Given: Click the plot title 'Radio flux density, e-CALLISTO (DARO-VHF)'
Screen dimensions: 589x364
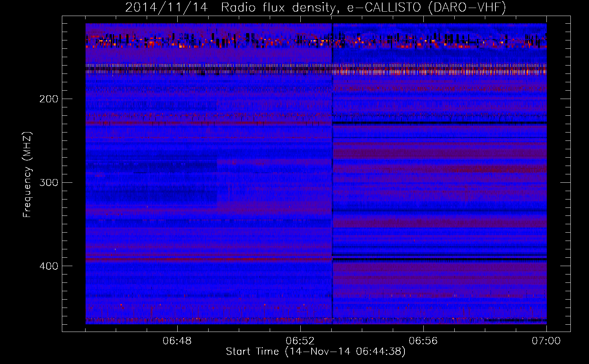Looking at the screenshot, I should tap(363, 8).
